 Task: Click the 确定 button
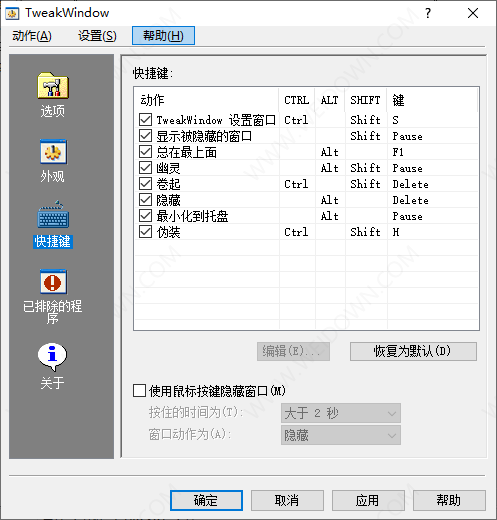(x=206, y=500)
